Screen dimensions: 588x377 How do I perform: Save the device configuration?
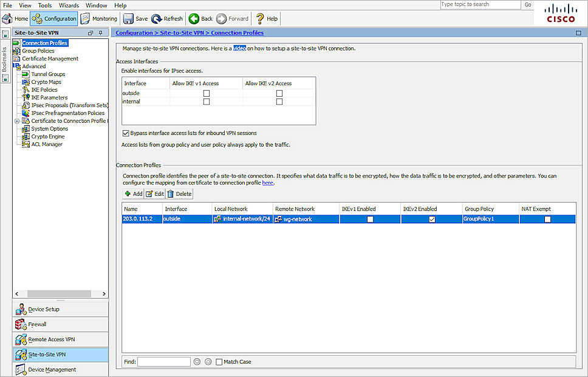coord(135,18)
